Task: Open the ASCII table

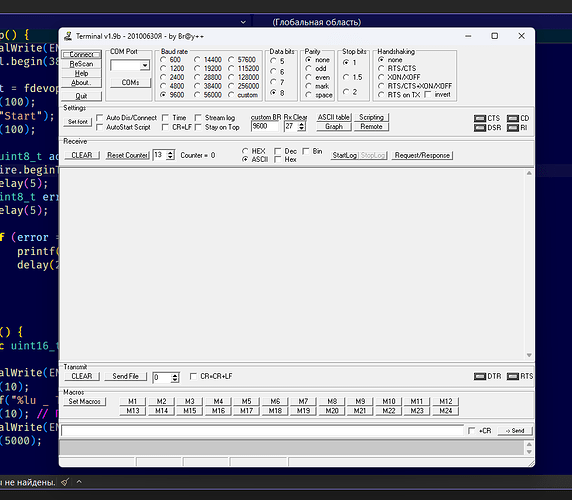Action: [x=334, y=117]
